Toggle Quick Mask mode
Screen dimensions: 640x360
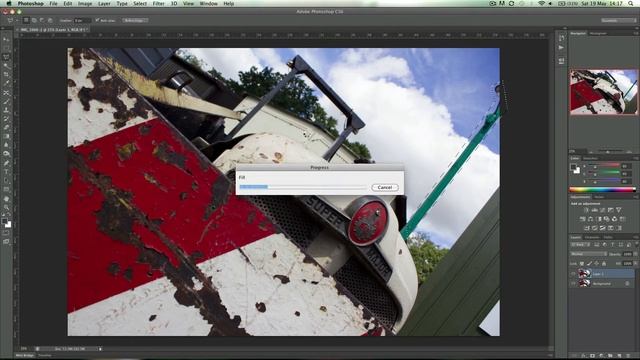coord(6,233)
